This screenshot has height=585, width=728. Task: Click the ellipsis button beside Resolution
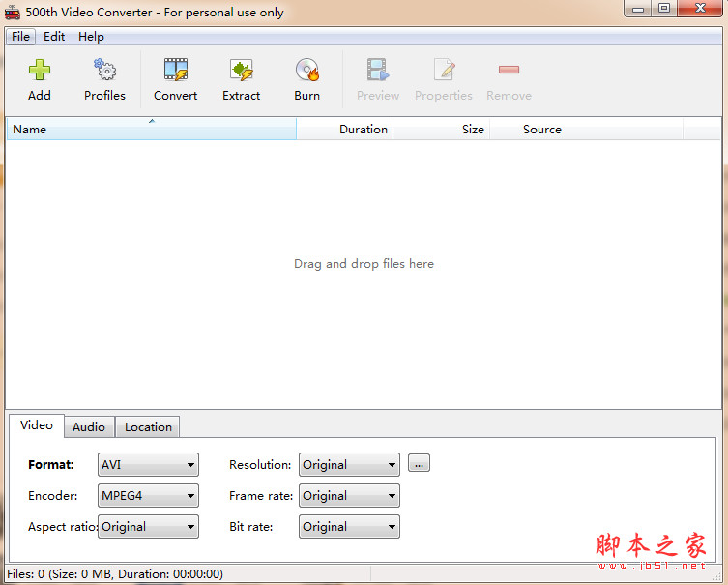419,463
